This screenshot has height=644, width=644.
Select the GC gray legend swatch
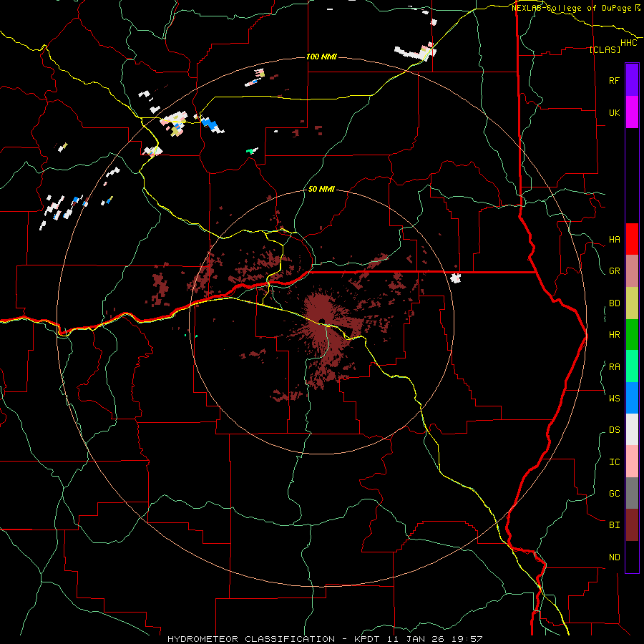632,493
